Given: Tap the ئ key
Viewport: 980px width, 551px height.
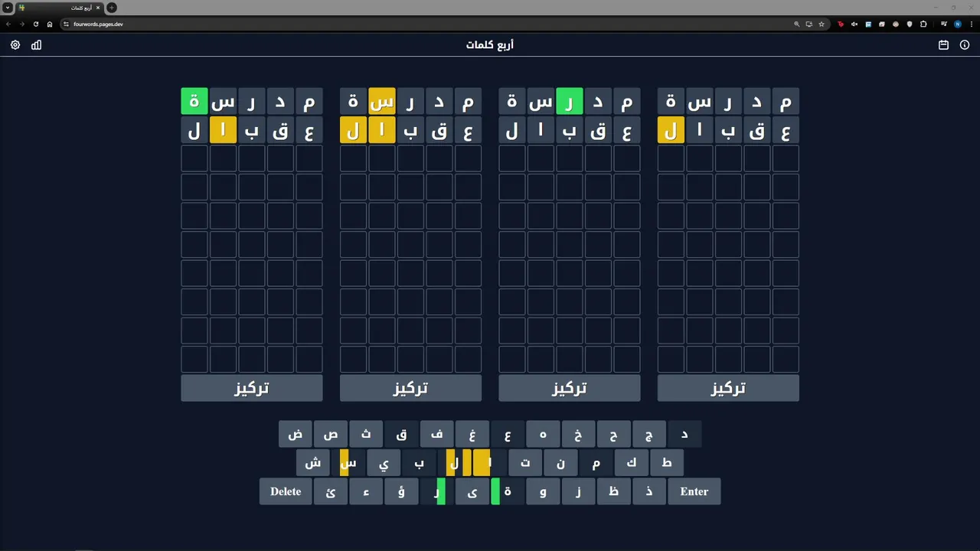Looking at the screenshot, I should (x=331, y=491).
